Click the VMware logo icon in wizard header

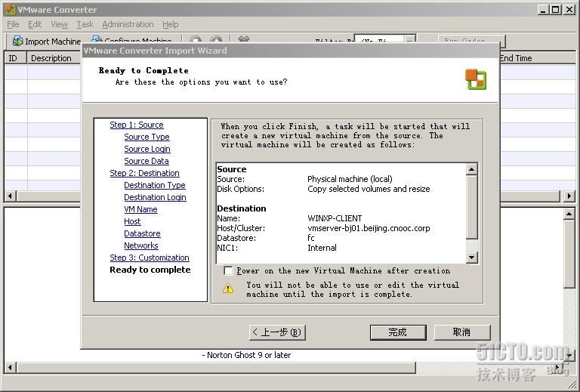coord(476,79)
